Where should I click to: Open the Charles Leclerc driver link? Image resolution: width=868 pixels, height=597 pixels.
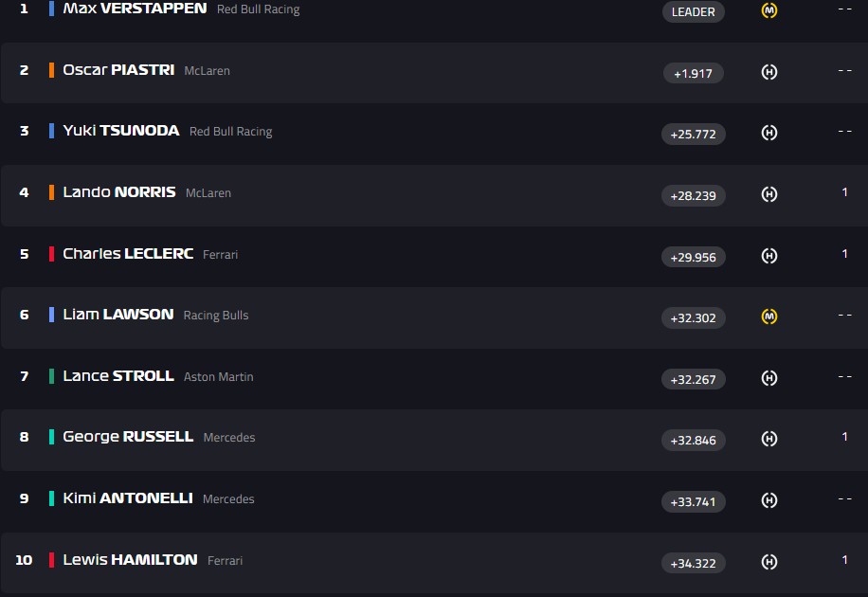pyautogui.click(x=128, y=254)
